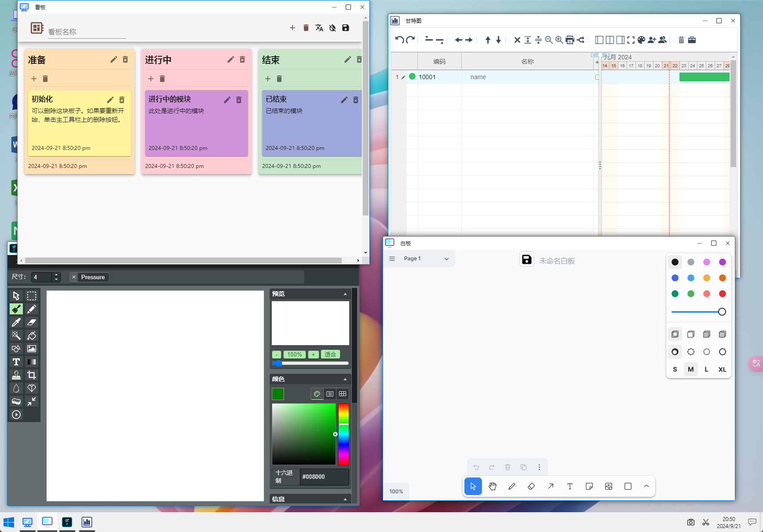Click the 适合 fit button
This screenshot has height=532, width=763.
pos(330,354)
